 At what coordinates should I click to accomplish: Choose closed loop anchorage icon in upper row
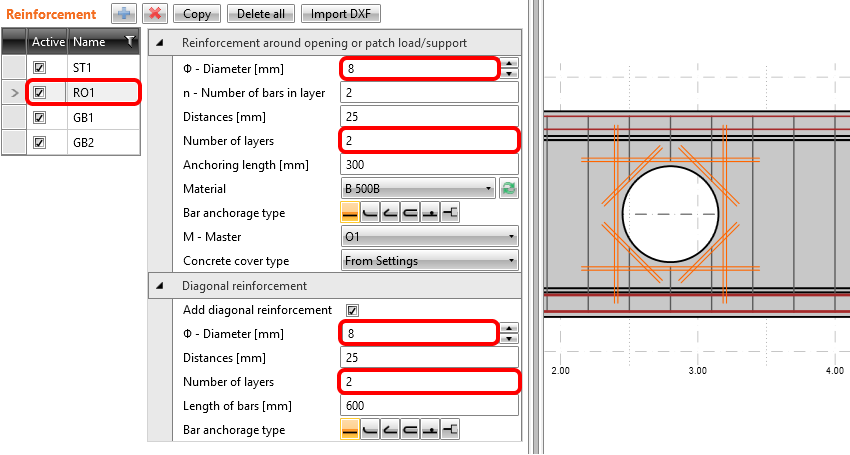coord(410,213)
